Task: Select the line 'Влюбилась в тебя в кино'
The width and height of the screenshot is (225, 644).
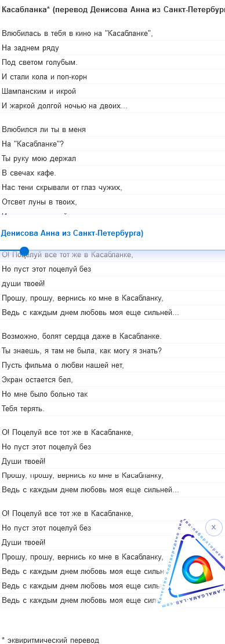Action: pyautogui.click(x=77, y=34)
